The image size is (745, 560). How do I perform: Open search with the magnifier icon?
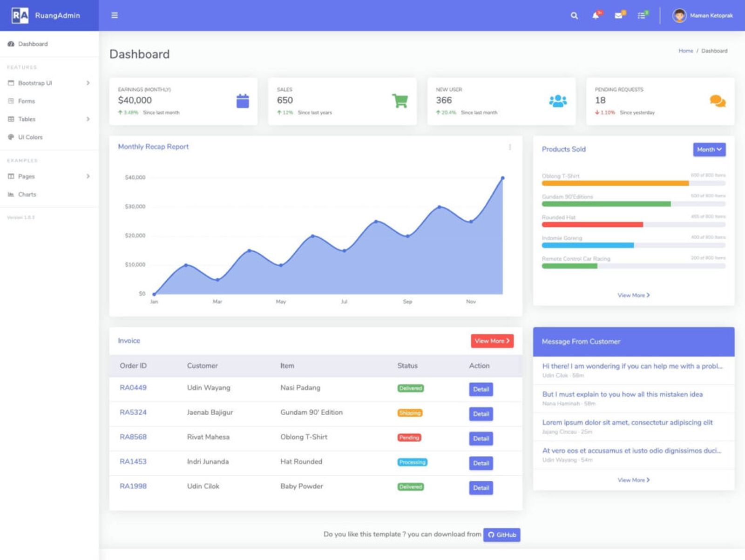(x=574, y=15)
